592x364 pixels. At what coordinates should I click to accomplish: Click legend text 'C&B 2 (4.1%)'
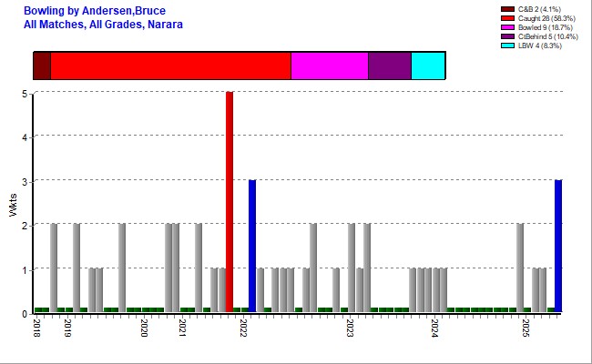(x=539, y=9)
